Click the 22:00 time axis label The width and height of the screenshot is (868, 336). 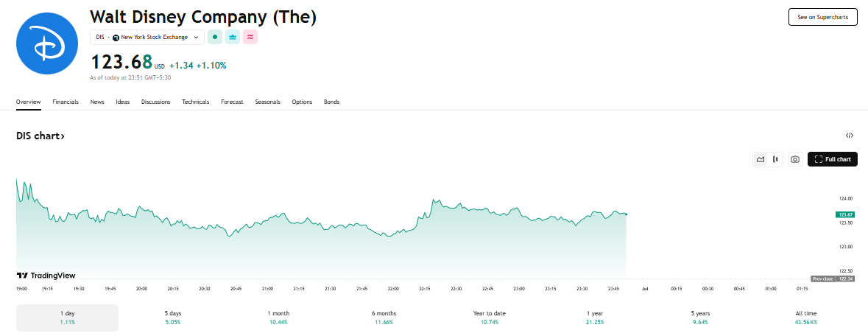(393, 289)
